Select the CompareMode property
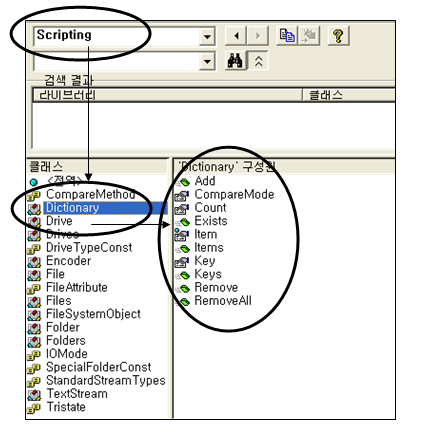Image resolution: width=432 pixels, height=425 pixels. [x=234, y=194]
